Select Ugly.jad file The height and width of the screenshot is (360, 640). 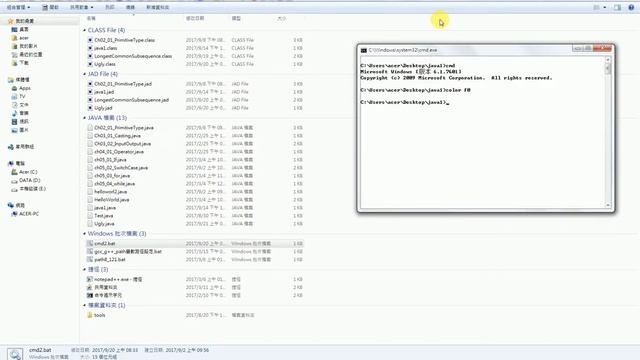103,108
